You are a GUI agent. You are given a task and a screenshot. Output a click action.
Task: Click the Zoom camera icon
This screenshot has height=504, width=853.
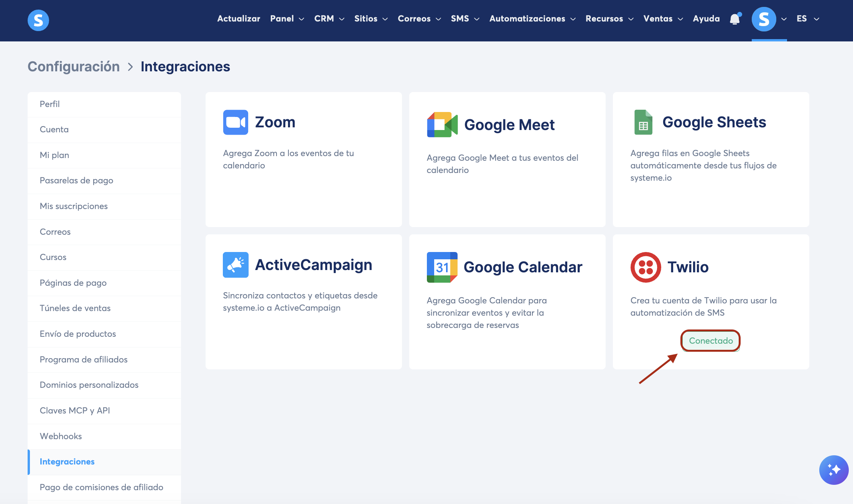235,122
